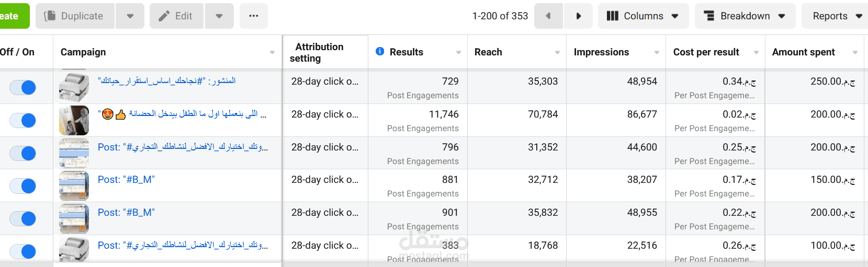Open the Amount spent column menu arrow
Screen dimensions: 868x267
[x=855, y=52]
